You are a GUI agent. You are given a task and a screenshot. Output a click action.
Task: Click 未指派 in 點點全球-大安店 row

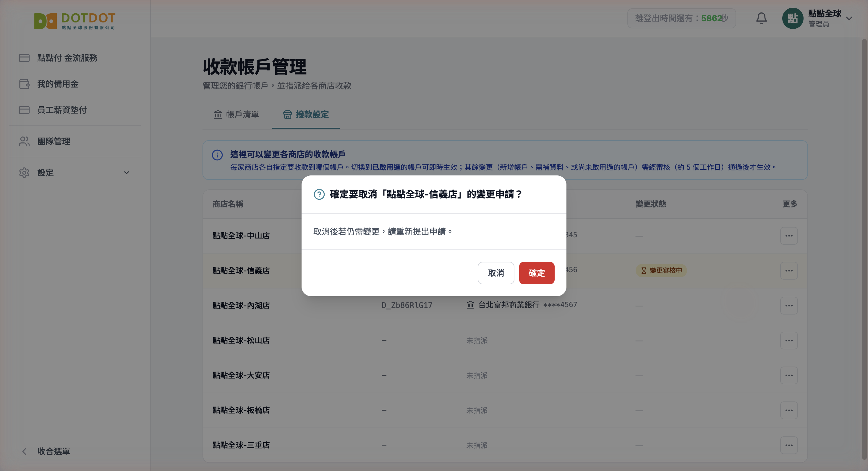tap(477, 375)
